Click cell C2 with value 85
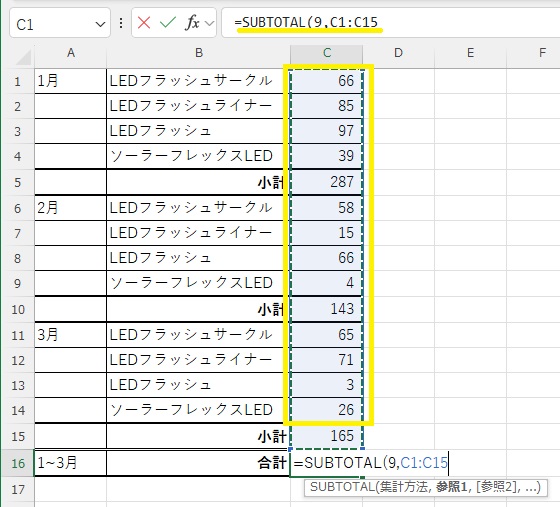 tap(326, 106)
